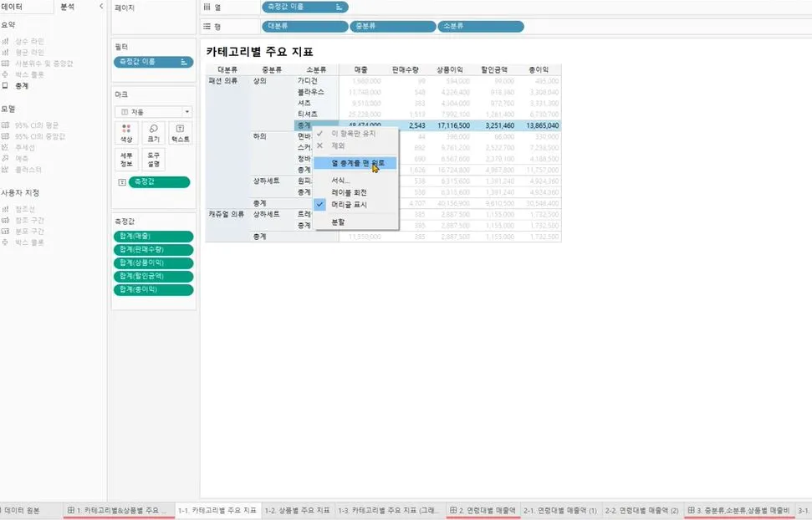Click the 상품이익 column header
This screenshot has height=520, width=812.
point(450,69)
